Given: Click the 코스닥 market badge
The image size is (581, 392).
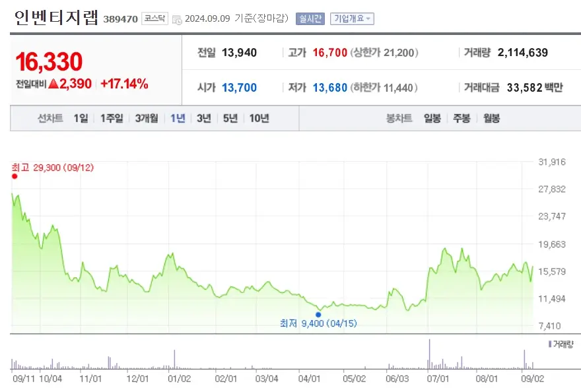Looking at the screenshot, I should (x=155, y=18).
